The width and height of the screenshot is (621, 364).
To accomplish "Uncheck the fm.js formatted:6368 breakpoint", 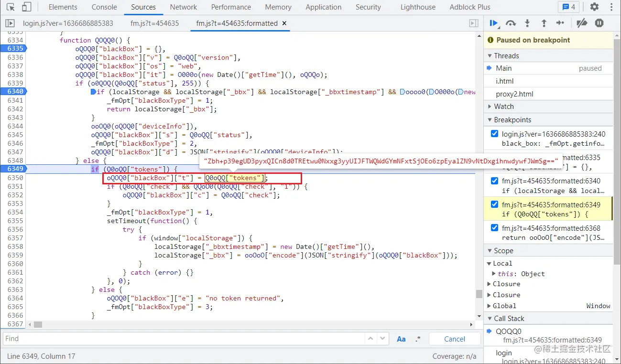I will 494,228.
